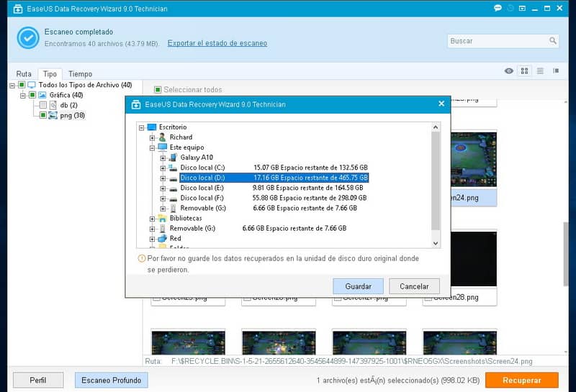
Task: Switch to list view icon
Action: click(540, 70)
